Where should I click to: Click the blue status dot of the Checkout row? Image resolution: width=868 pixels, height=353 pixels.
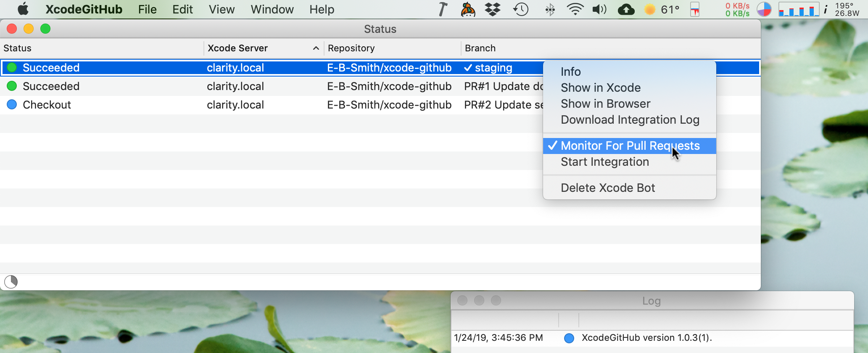[12, 104]
